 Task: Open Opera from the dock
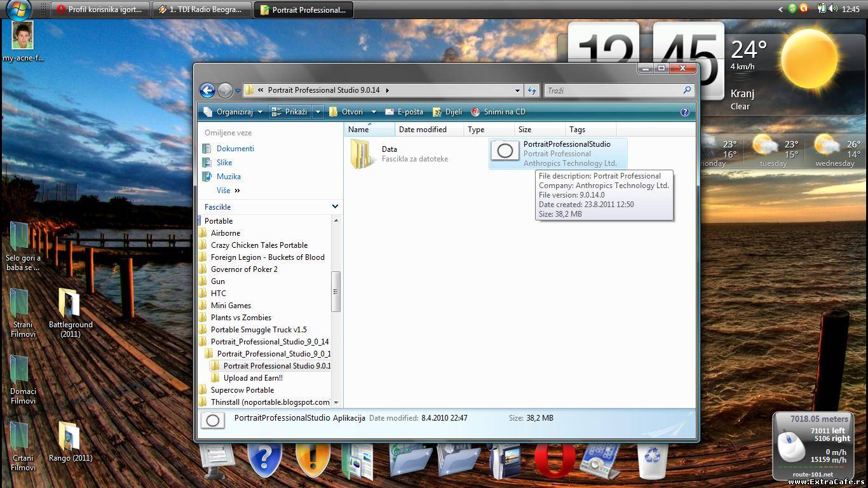point(555,461)
